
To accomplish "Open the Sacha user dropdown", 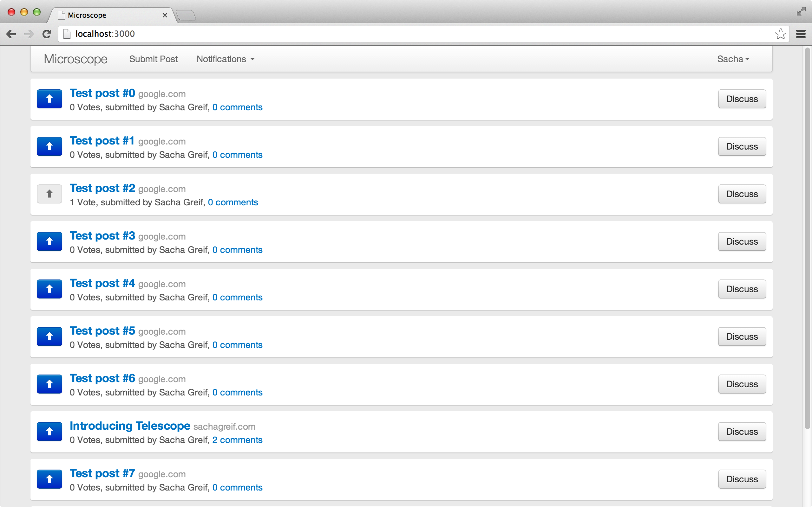I will [x=733, y=59].
